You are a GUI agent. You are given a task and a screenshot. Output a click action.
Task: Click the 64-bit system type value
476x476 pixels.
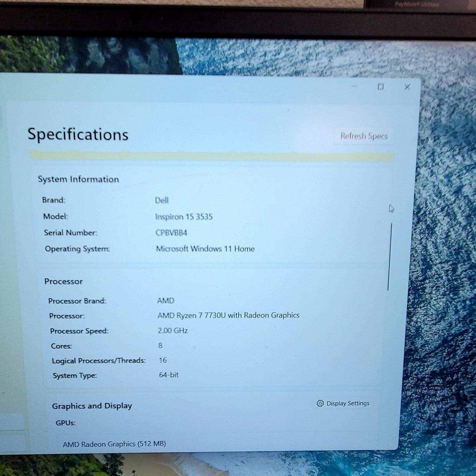click(x=169, y=375)
